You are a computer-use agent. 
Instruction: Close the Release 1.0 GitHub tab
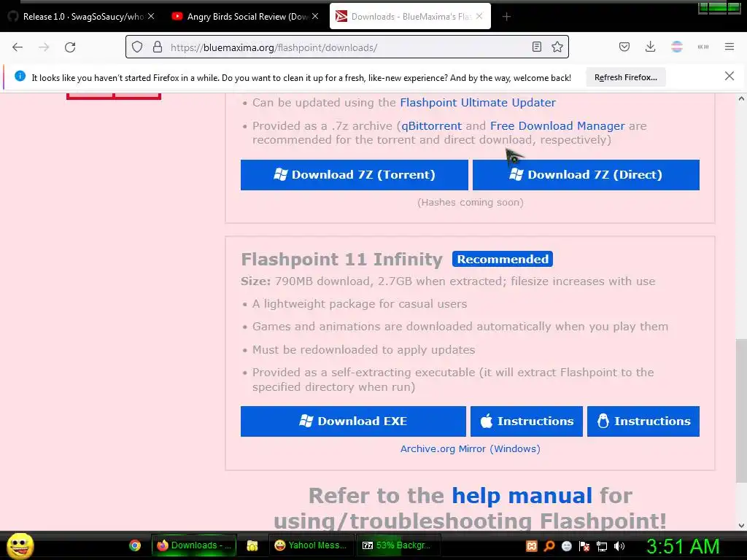(151, 16)
